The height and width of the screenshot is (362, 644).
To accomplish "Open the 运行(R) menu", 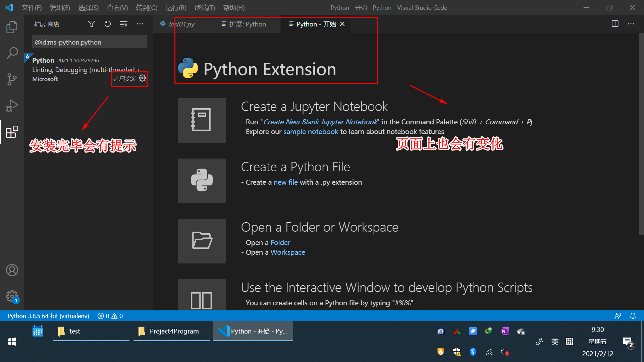I will (176, 7).
